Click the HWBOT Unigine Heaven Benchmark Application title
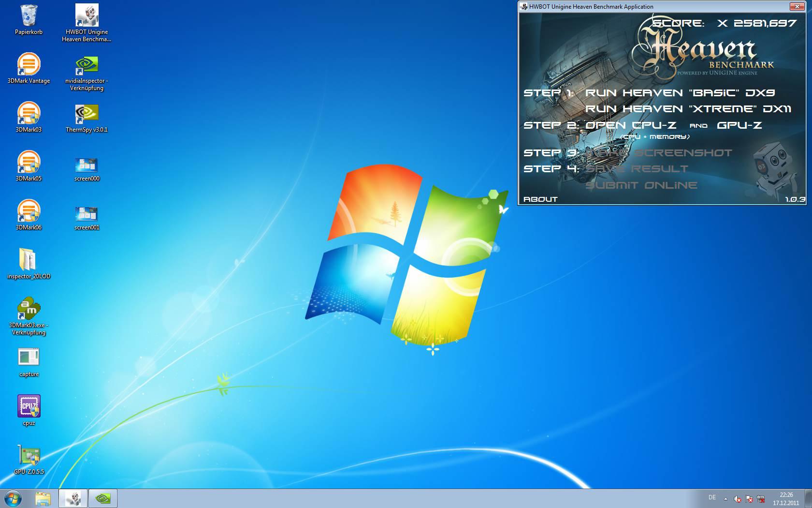Screen dimensions: 812x508 pyautogui.click(x=591, y=7)
